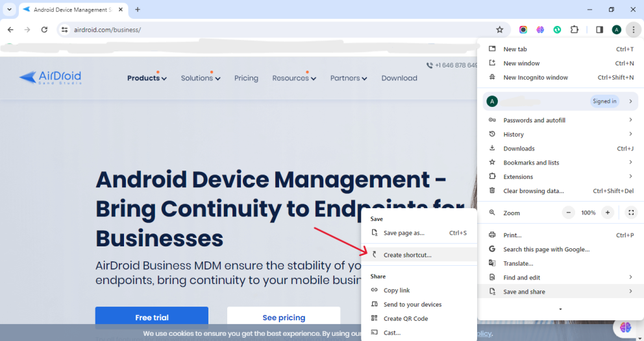
Task: Open the tab search dropdown arrow
Action: pos(9,10)
